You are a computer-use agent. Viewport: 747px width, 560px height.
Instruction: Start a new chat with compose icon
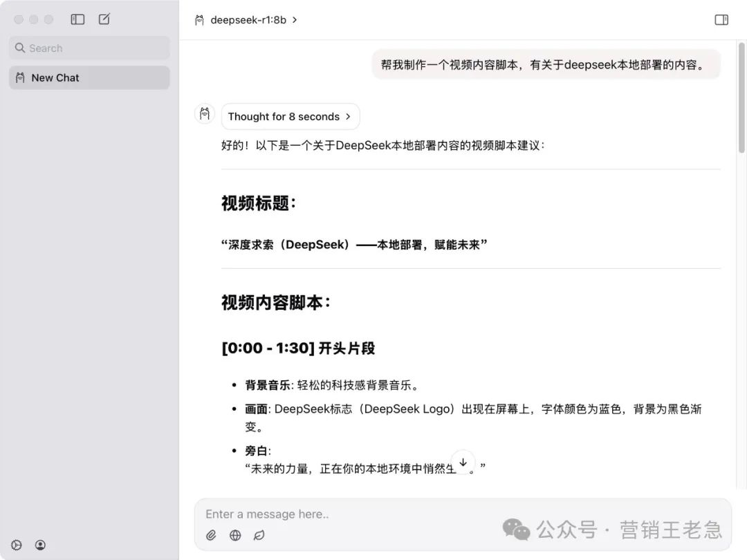click(104, 19)
